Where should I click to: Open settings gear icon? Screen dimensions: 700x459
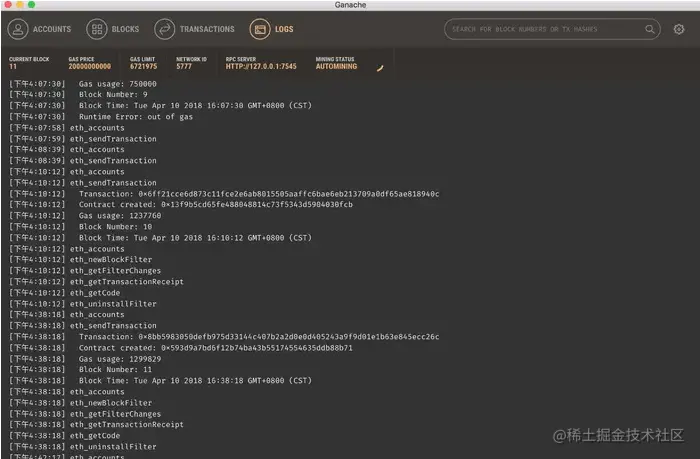(679, 29)
